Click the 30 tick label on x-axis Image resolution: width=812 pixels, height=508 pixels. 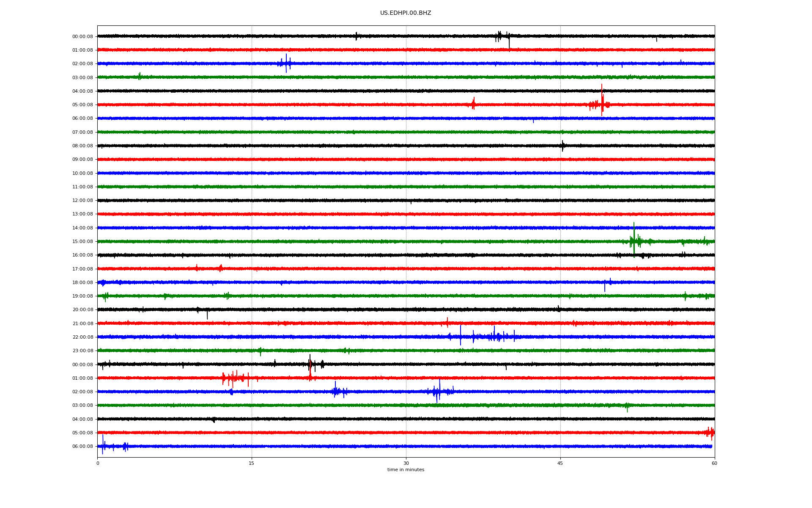pyautogui.click(x=406, y=463)
